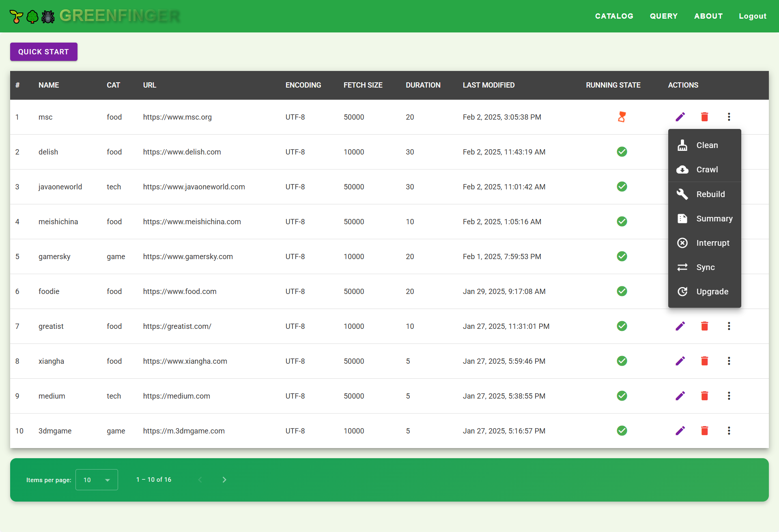Click the URL https://greatist.com/
This screenshot has height=532, width=779.
pos(177,326)
